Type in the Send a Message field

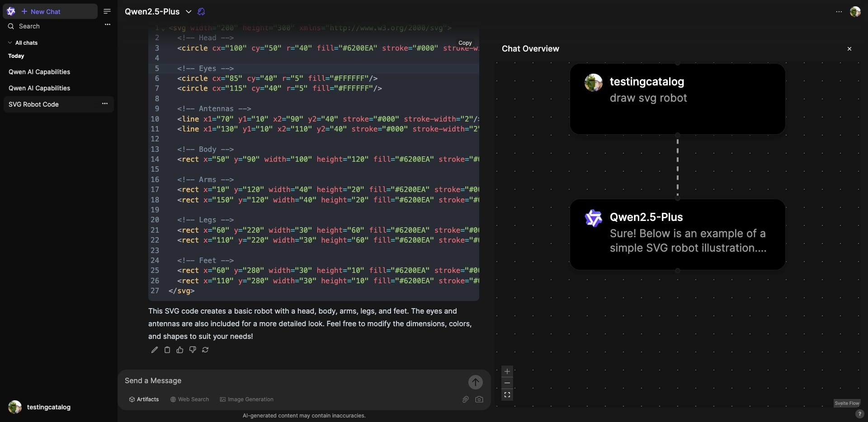coord(289,381)
